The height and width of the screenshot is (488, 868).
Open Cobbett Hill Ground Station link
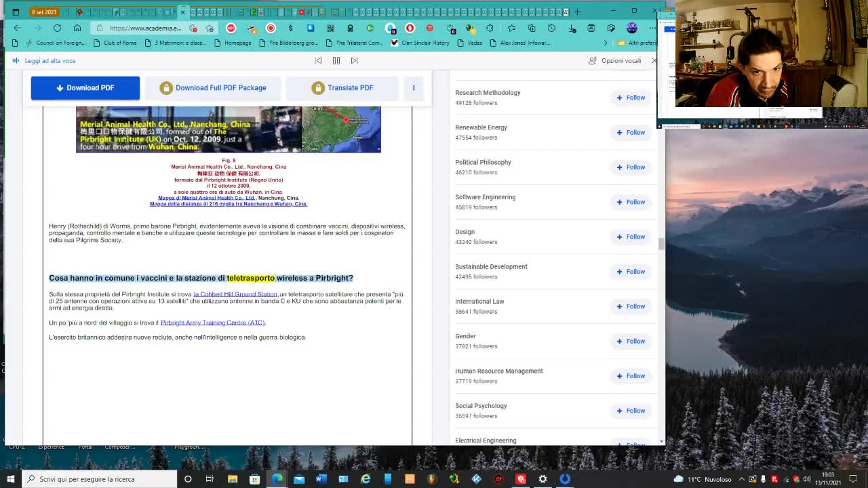(x=235, y=294)
